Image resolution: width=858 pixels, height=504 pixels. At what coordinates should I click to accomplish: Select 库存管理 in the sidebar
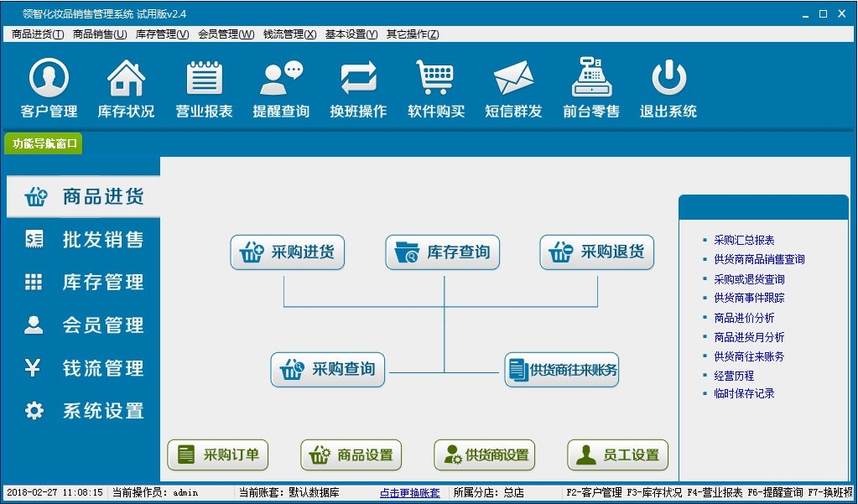tap(83, 282)
